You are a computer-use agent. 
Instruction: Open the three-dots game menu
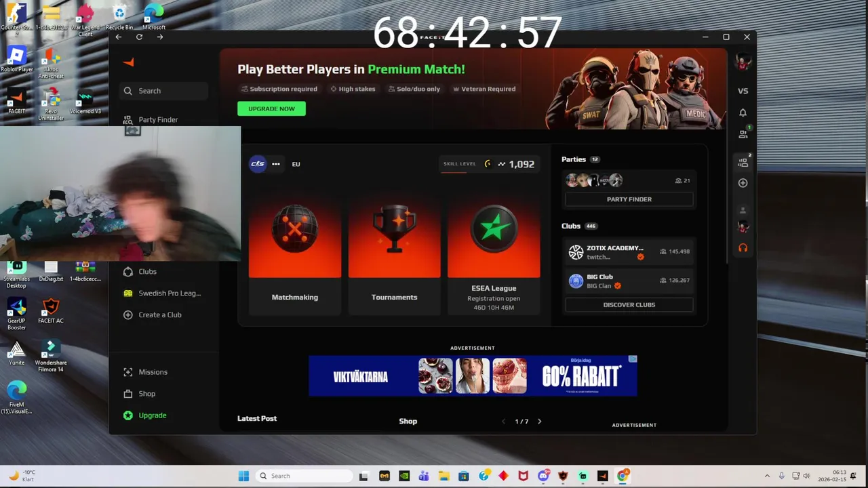pos(275,164)
